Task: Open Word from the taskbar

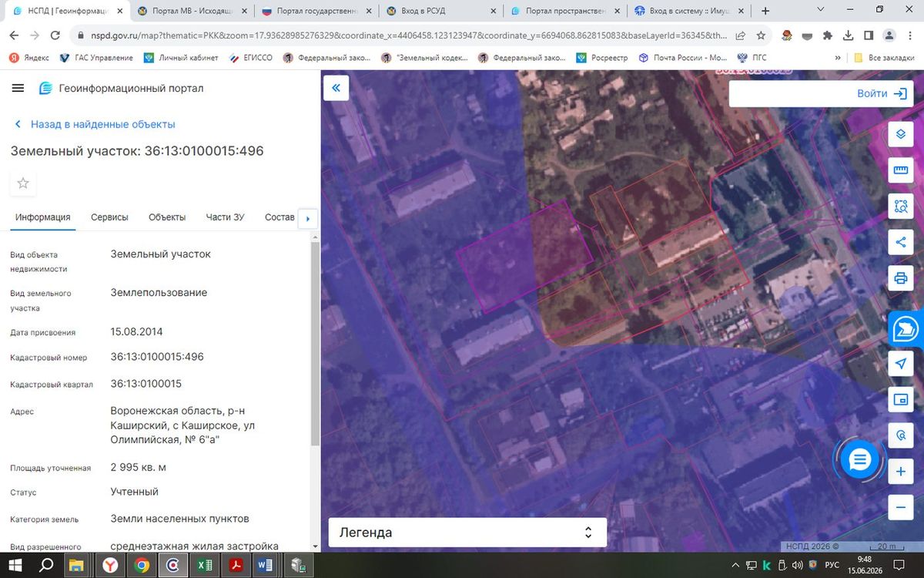Action: click(266, 565)
